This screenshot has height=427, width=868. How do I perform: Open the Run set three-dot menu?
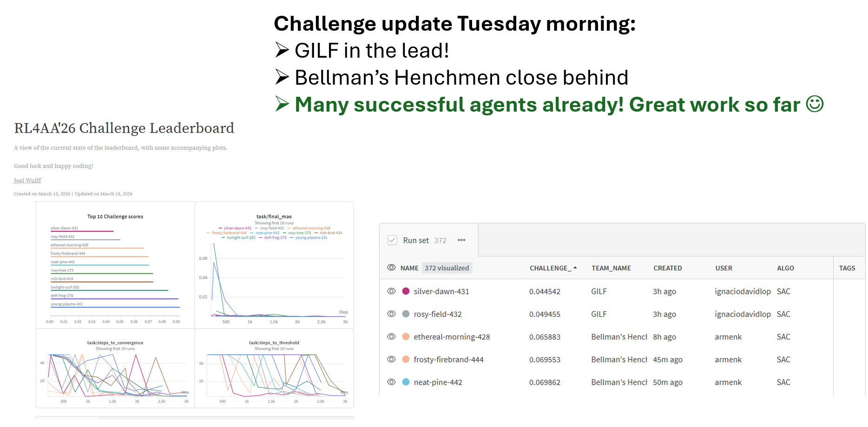461,240
